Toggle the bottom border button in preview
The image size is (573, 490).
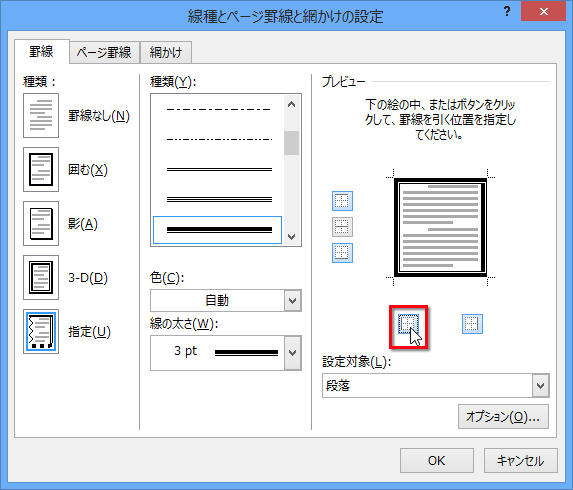coord(342,253)
